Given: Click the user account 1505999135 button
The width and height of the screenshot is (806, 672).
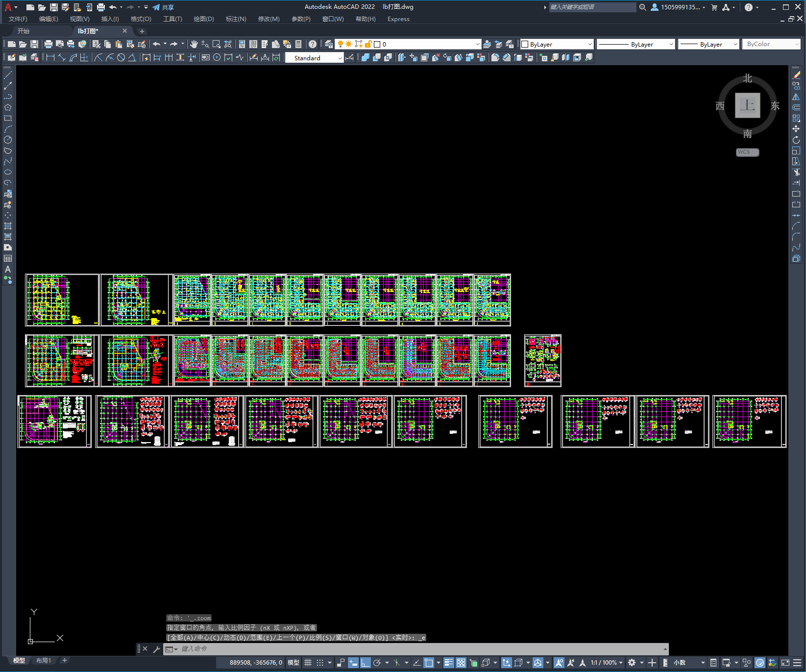Looking at the screenshot, I should [678, 7].
